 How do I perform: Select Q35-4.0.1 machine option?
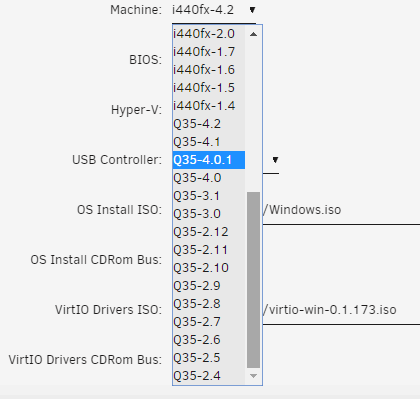point(209,160)
